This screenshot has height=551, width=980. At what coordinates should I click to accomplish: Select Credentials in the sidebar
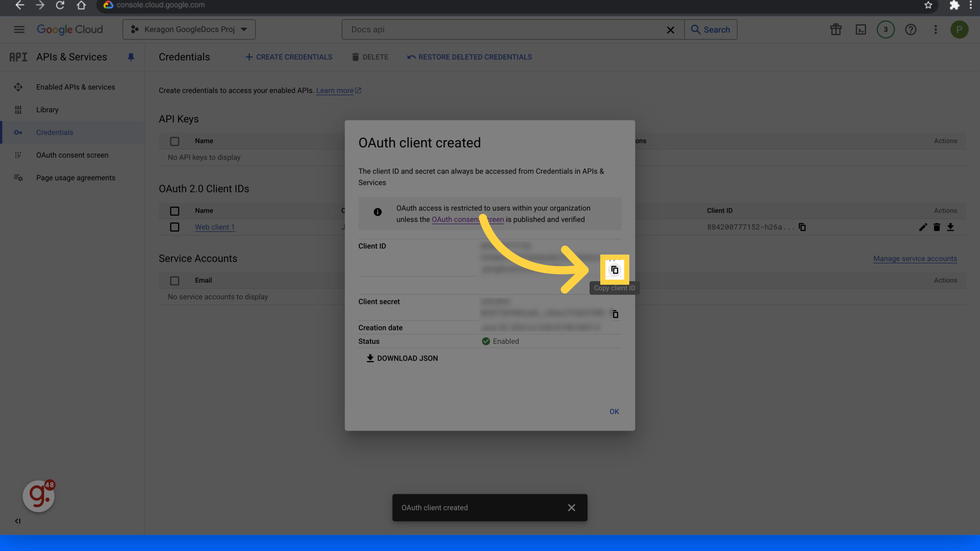72,133
